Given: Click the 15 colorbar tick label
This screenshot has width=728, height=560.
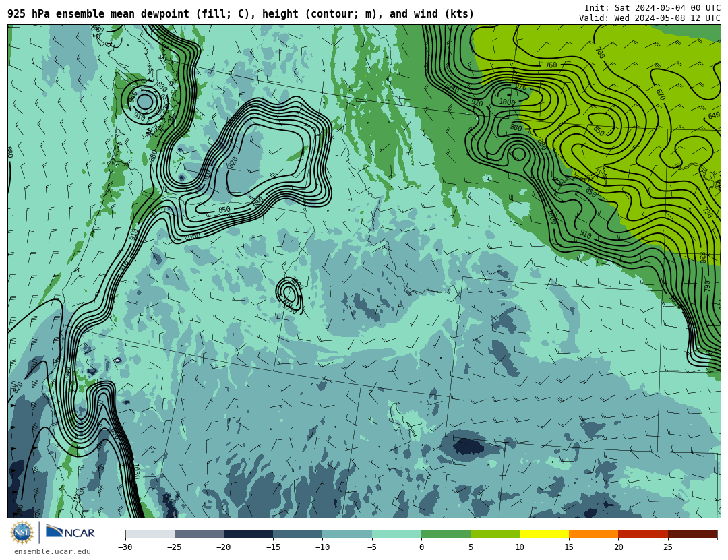Looking at the screenshot, I should tap(569, 547).
